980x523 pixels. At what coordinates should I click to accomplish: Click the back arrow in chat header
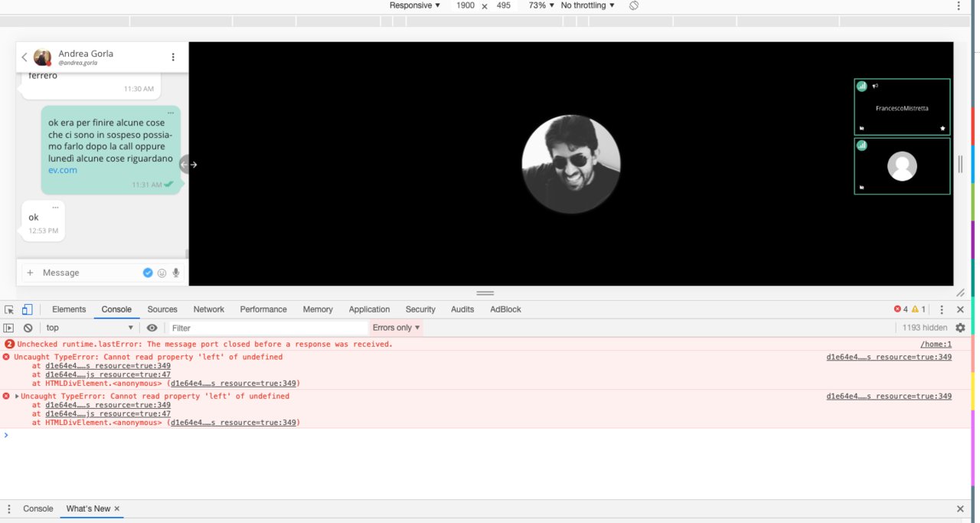[24, 57]
